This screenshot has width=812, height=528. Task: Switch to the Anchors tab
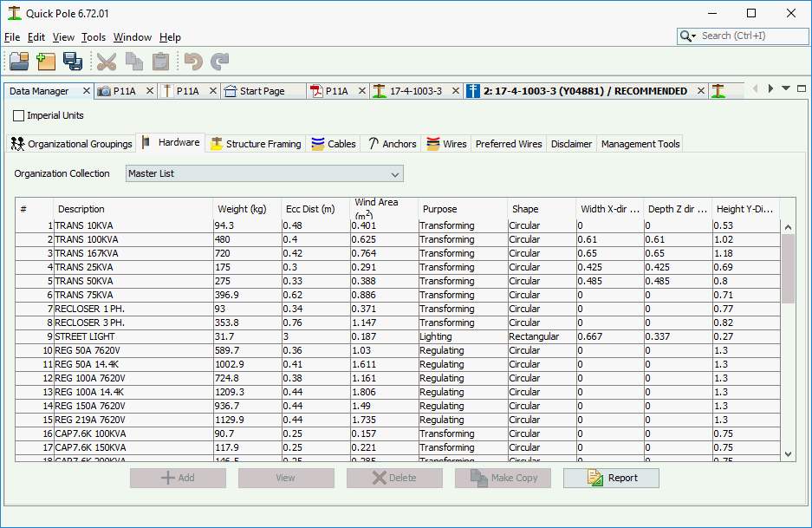tap(392, 144)
